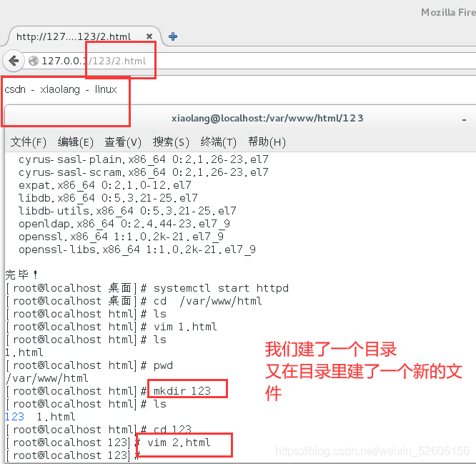The height and width of the screenshot is (464, 476).
Task: Open the 查看(V) terminal menu
Action: [123, 142]
